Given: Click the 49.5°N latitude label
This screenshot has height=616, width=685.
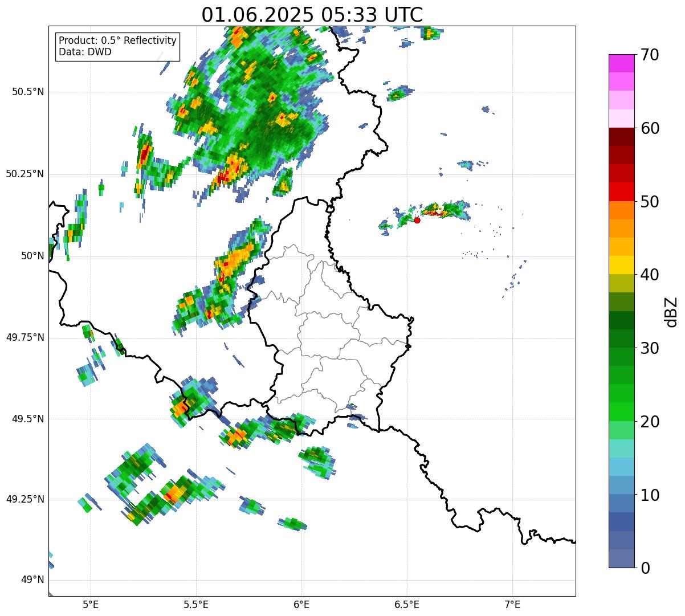Looking at the screenshot, I should (28, 419).
